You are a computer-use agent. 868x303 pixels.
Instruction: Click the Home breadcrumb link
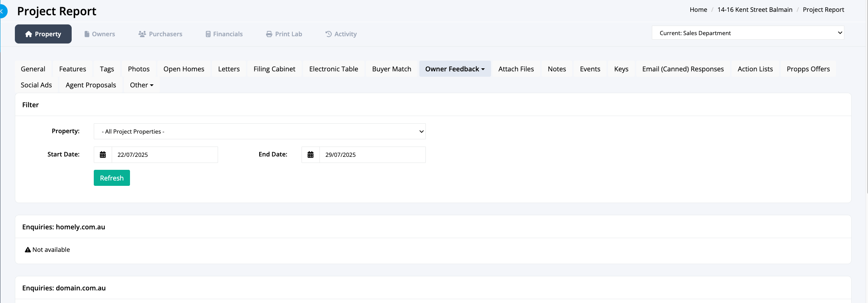[x=698, y=10]
